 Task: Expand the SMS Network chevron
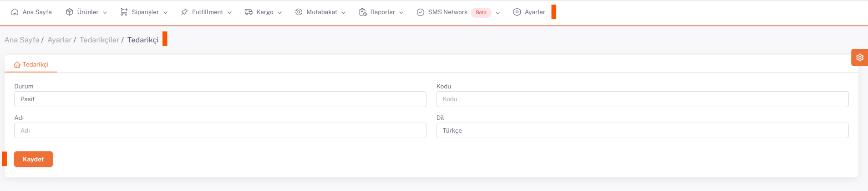(x=498, y=13)
